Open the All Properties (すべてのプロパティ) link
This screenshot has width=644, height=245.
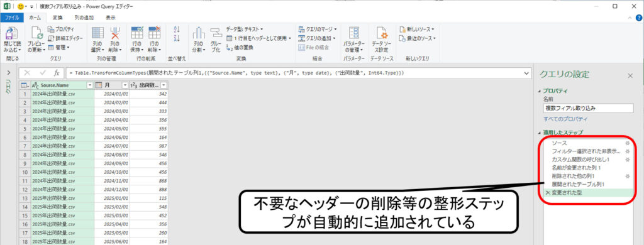click(x=565, y=119)
